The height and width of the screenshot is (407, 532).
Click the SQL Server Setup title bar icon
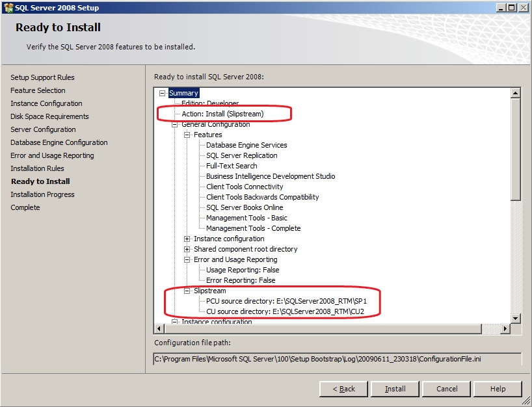(8, 7)
